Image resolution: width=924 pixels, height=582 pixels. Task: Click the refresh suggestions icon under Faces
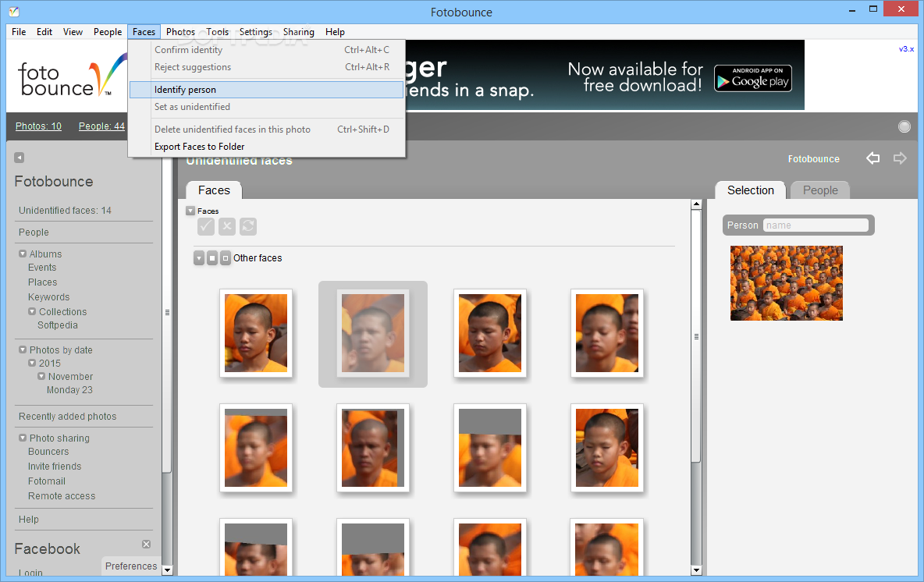[x=248, y=226]
